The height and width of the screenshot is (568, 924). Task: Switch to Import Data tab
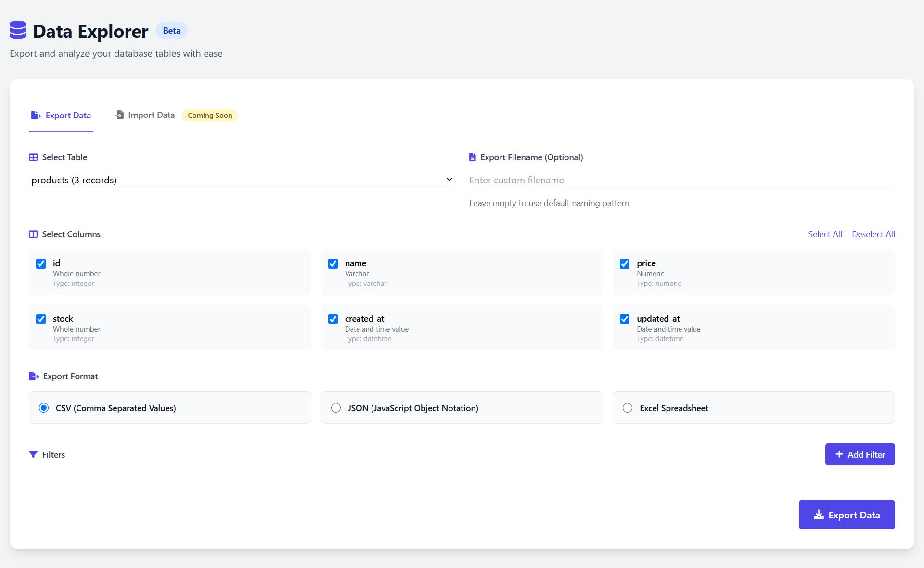(145, 115)
